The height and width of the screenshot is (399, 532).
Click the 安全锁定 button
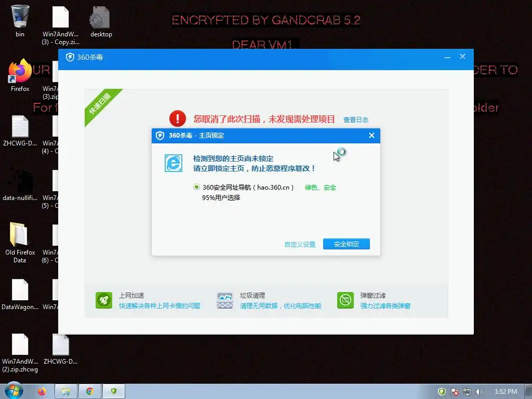tap(346, 244)
